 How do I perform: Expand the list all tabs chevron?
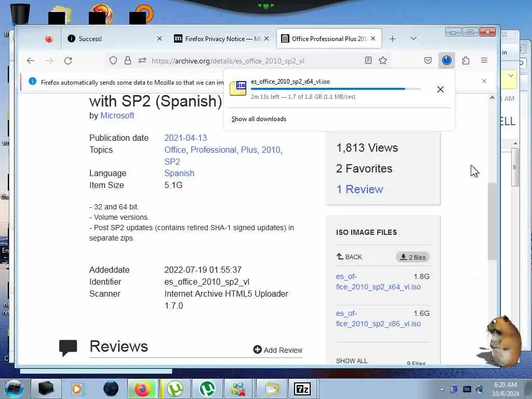tap(413, 38)
